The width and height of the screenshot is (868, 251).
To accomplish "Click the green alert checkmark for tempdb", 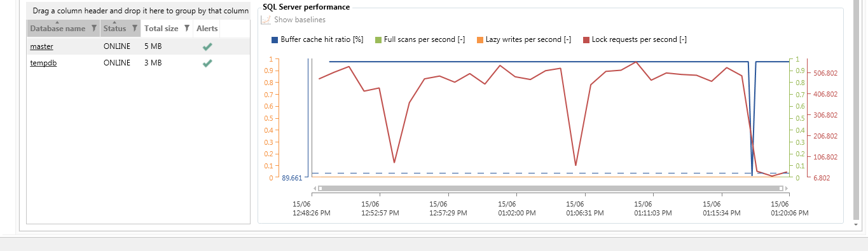I will pyautogui.click(x=207, y=63).
